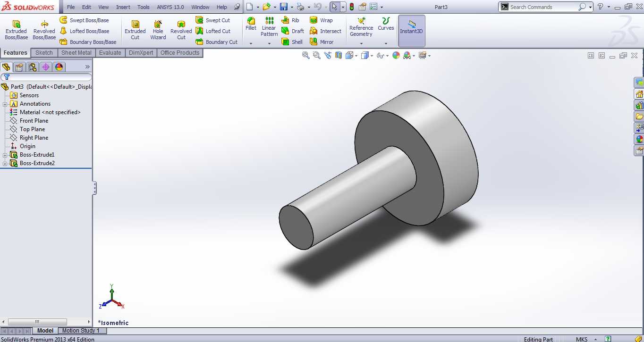The width and height of the screenshot is (644, 342).
Task: Open the Hole Wizard
Action: coord(158,30)
